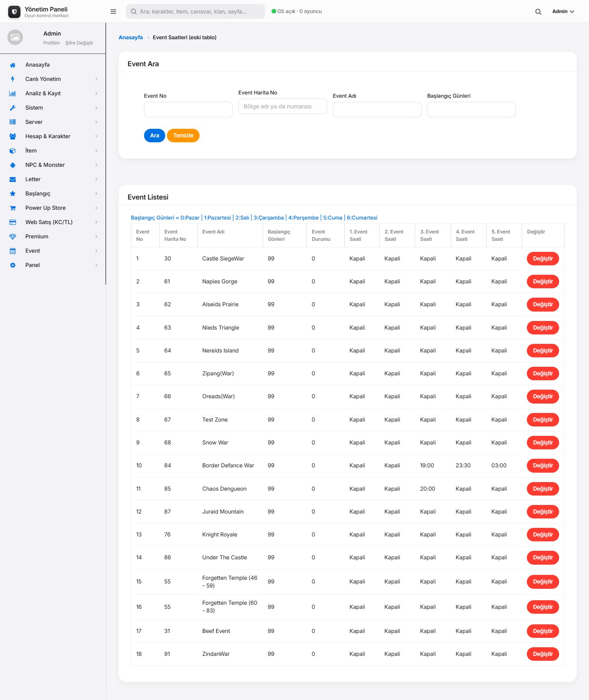The width and height of the screenshot is (589, 700).
Task: Click the Premium diamond icon
Action: tap(13, 237)
